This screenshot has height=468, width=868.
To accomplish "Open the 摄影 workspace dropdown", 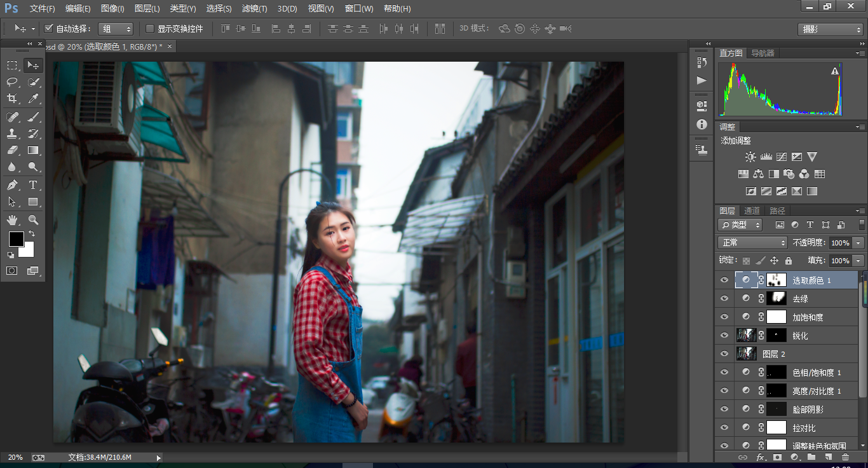I will 830,29.
